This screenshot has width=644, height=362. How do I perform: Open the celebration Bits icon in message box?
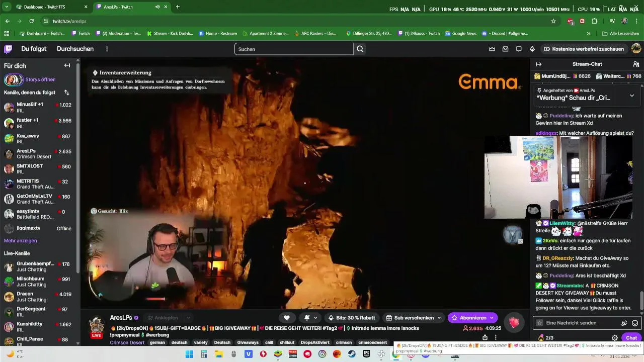(x=624, y=323)
